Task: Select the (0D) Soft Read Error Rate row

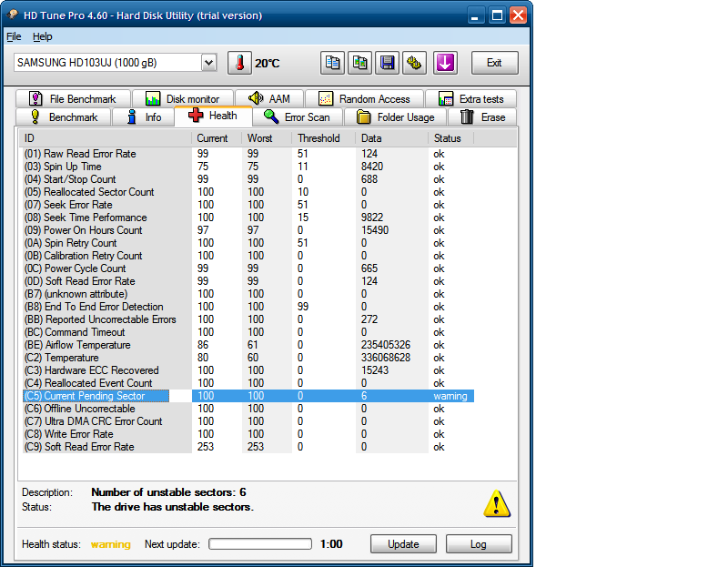Action: coord(247,281)
